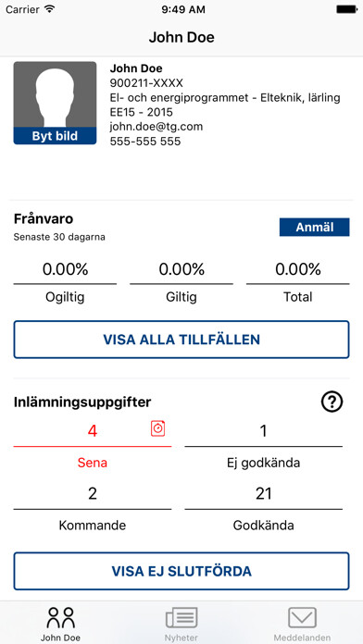Image resolution: width=363 pixels, height=644 pixels.
Task: Click the Byt bild button
Action: [x=55, y=136]
